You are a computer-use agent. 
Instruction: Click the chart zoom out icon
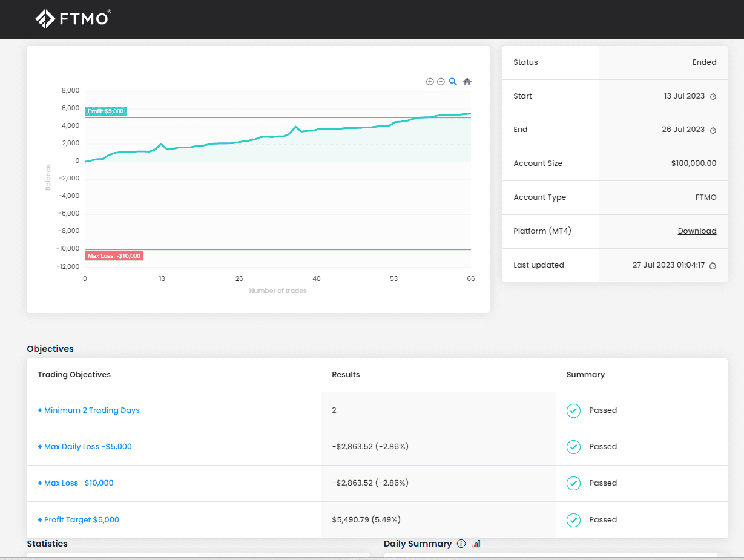(441, 82)
